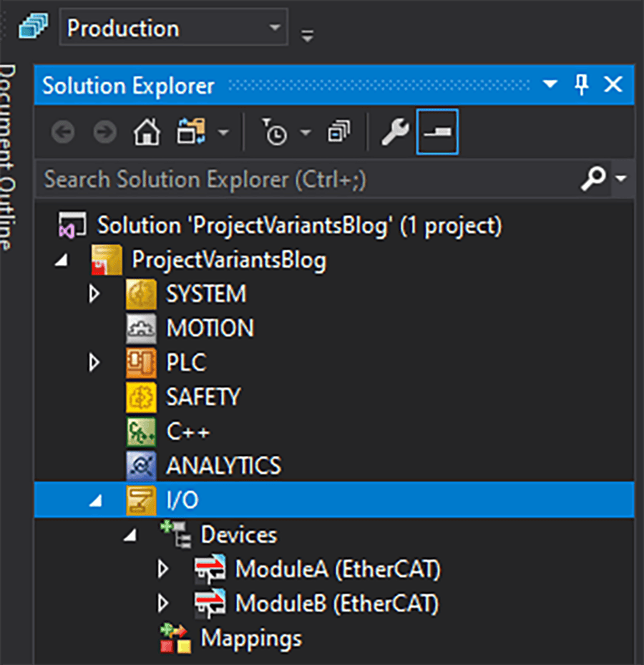Click the Mappings node icon
The width and height of the screenshot is (644, 665).
(175, 638)
